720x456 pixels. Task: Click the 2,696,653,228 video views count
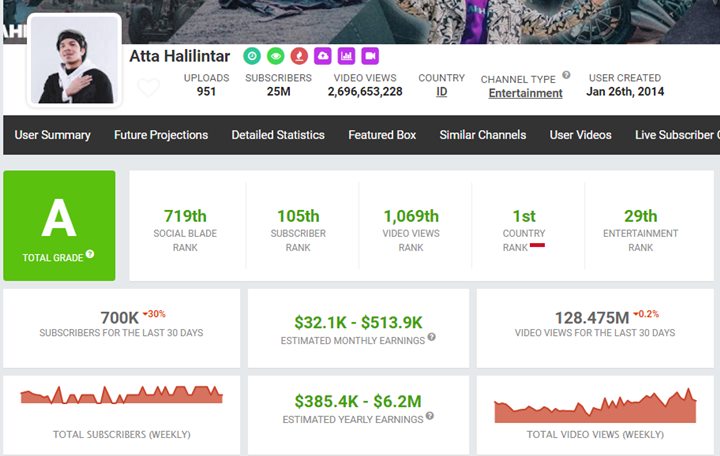click(x=365, y=91)
